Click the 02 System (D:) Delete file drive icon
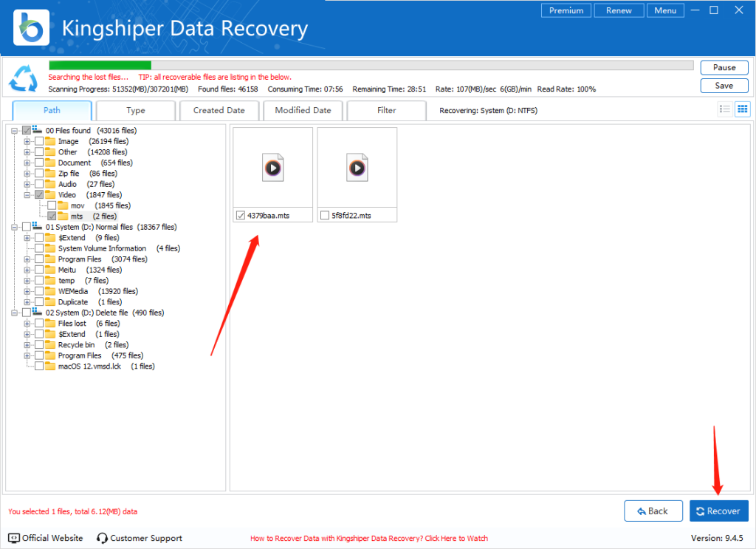The height and width of the screenshot is (549, 756). (x=37, y=312)
